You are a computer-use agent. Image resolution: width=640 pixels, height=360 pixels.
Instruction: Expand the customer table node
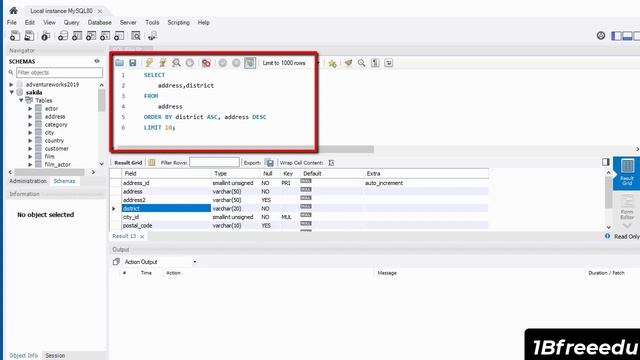[30, 149]
